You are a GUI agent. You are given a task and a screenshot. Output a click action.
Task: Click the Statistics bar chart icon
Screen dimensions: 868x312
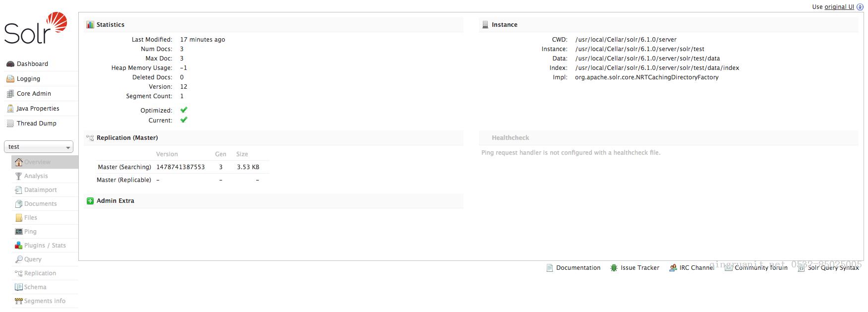point(90,25)
